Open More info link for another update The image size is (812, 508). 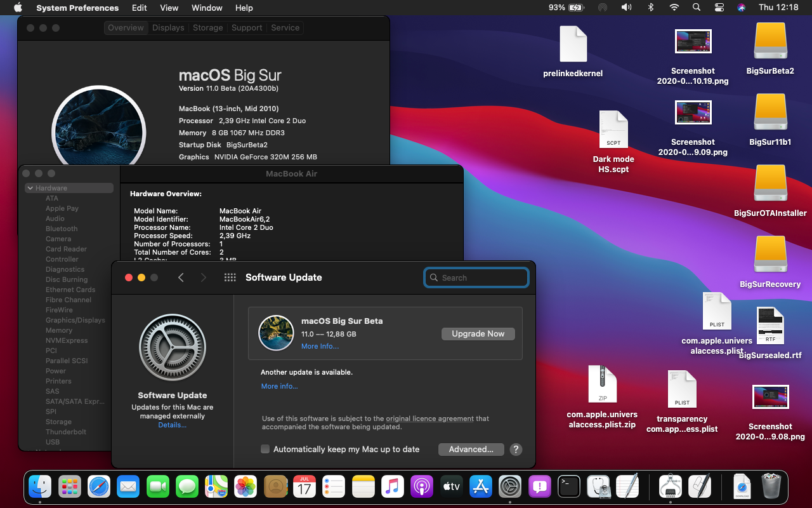click(279, 386)
